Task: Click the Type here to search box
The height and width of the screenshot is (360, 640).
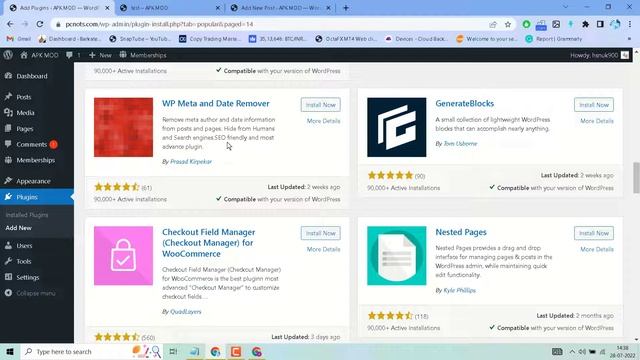Action: (92, 351)
